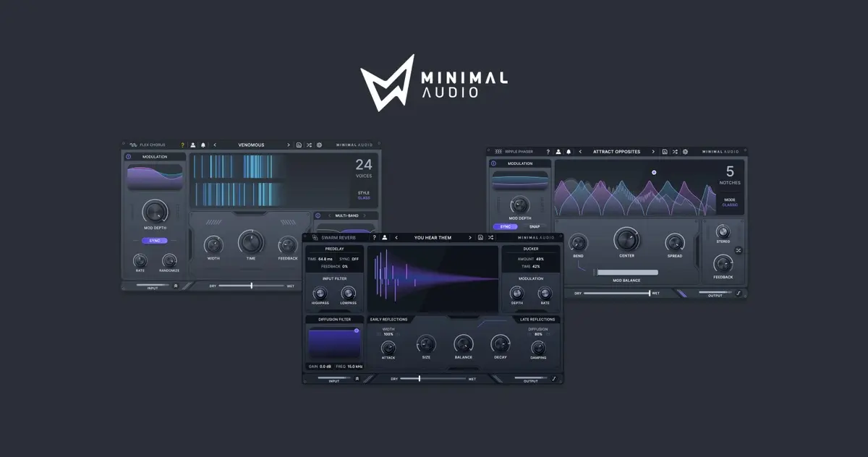Screen dimensions: 868x457
Task: Click the Flex Chorus help question mark icon
Action: pos(183,145)
